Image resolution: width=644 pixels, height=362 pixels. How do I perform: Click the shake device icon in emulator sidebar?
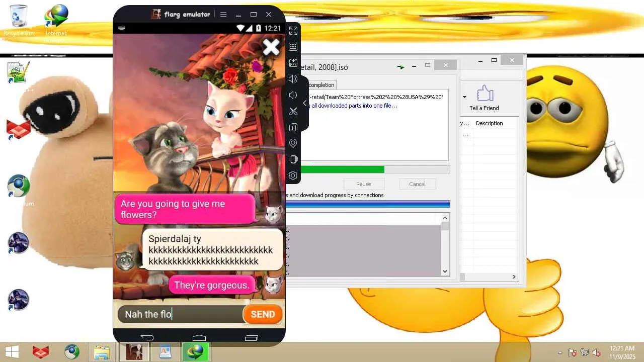pos(293,159)
